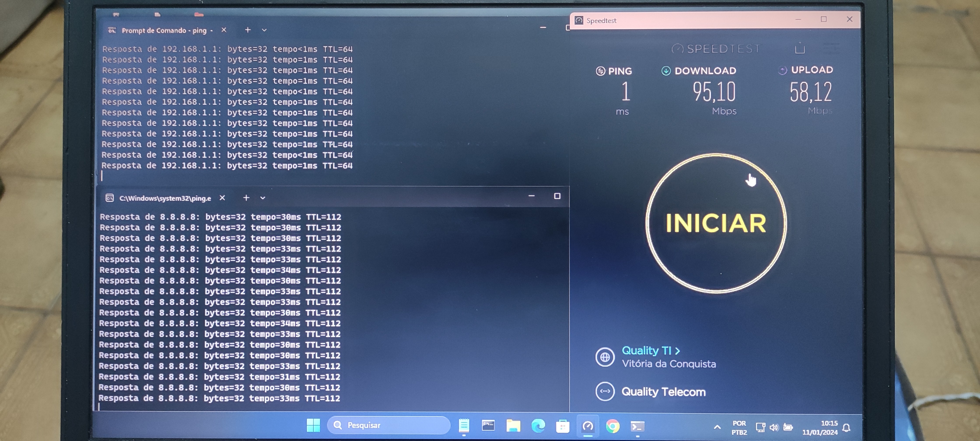
Task: Open Microsoft Edge from taskbar
Action: pos(538,426)
